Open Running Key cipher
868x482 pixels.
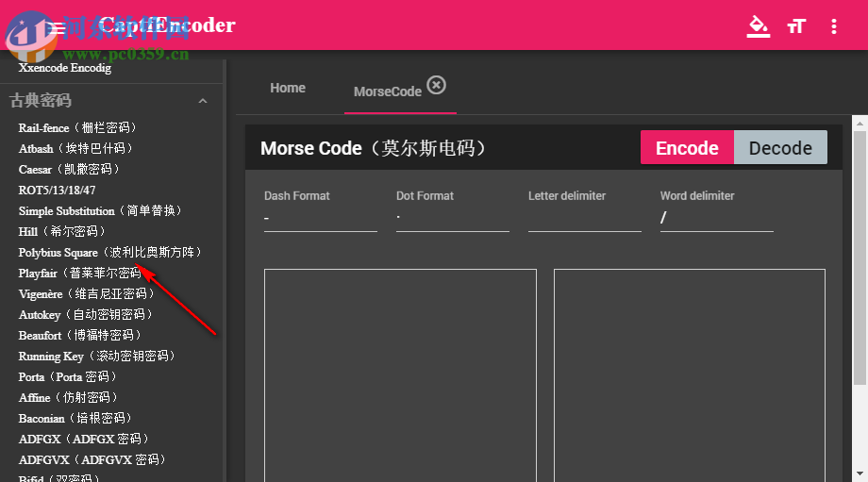tap(96, 356)
